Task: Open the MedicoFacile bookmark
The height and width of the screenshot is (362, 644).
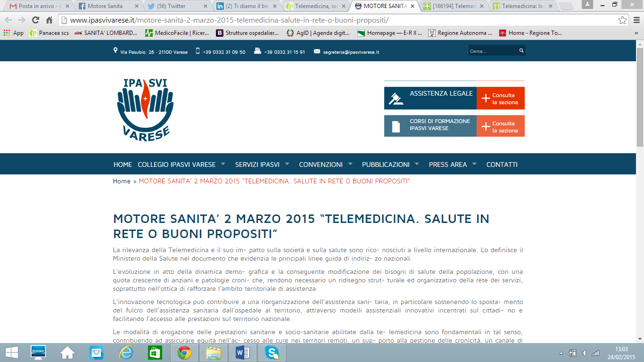Action: pos(177,33)
